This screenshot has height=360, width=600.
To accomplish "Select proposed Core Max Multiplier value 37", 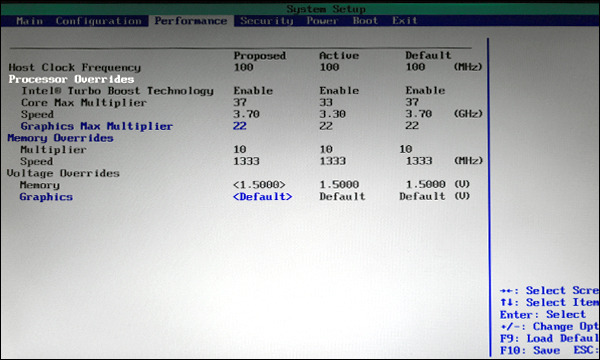I will [x=240, y=103].
